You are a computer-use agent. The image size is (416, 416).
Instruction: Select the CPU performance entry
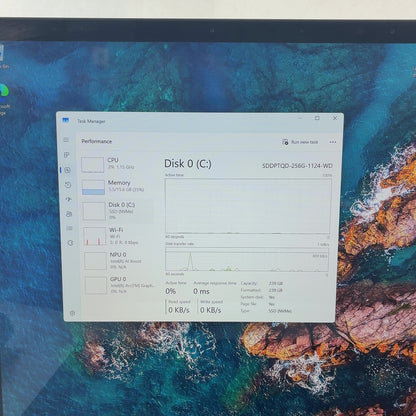click(x=117, y=164)
